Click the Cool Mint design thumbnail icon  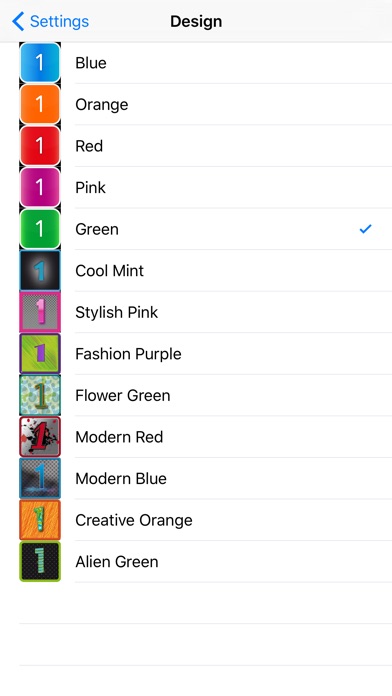(40, 270)
